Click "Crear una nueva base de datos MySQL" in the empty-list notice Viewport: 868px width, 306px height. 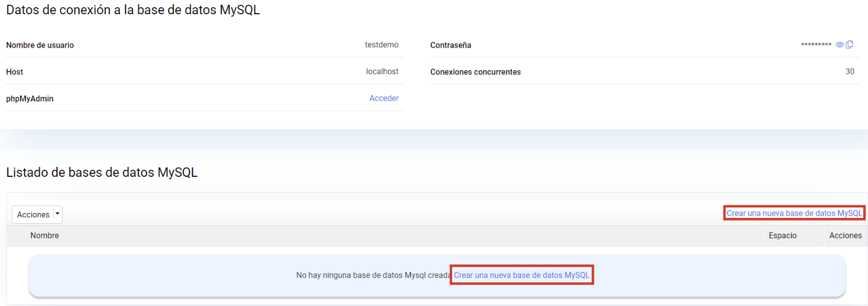(522, 275)
